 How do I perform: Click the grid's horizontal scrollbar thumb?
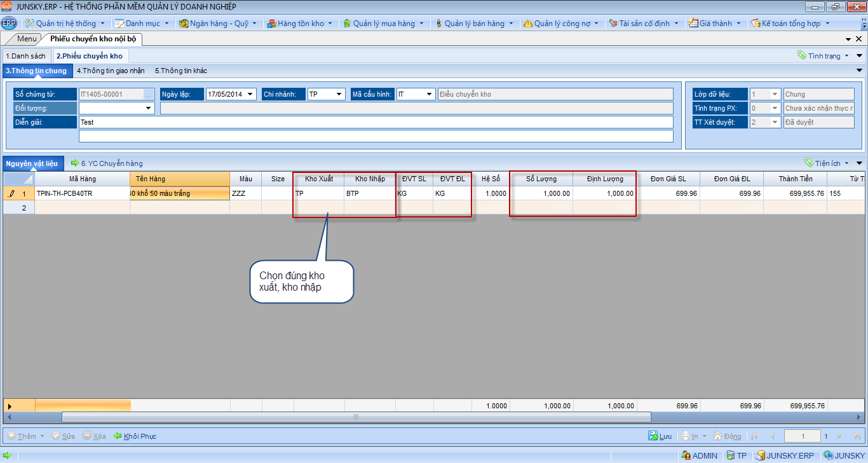click(x=356, y=417)
